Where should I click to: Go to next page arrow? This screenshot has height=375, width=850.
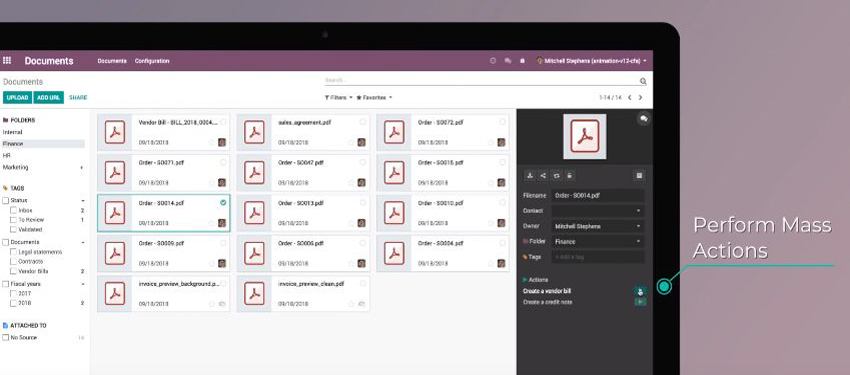[640, 98]
